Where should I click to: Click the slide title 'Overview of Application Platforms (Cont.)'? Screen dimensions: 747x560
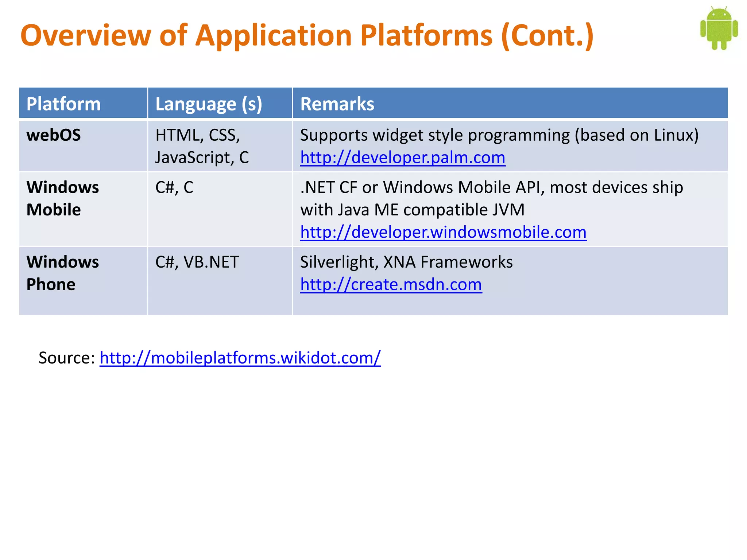coord(307,36)
